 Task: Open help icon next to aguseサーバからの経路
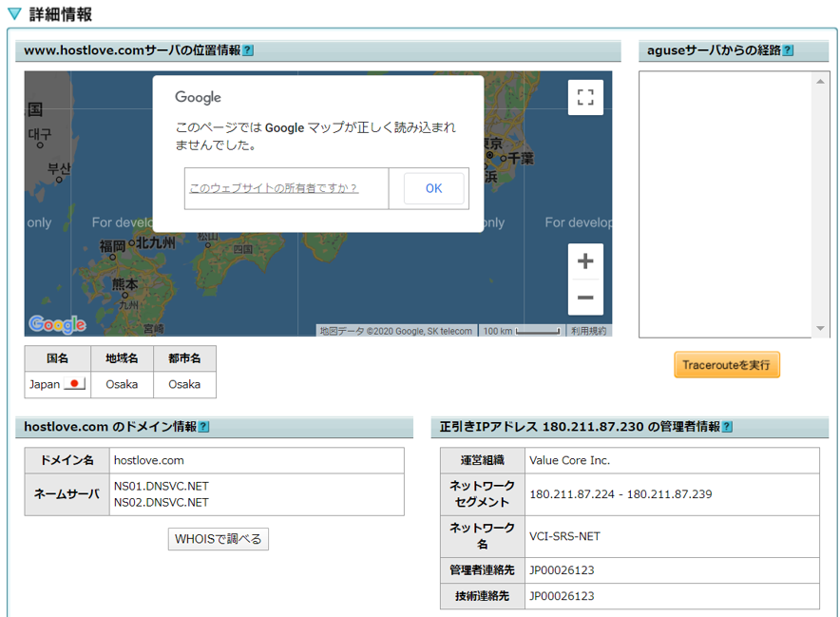coord(788,50)
